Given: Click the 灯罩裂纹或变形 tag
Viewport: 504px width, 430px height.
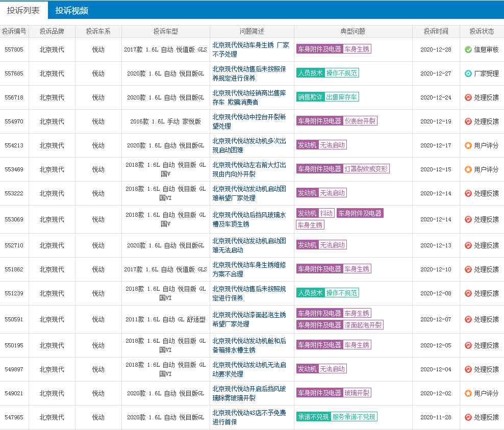Looking at the screenshot, I should click(366, 169).
